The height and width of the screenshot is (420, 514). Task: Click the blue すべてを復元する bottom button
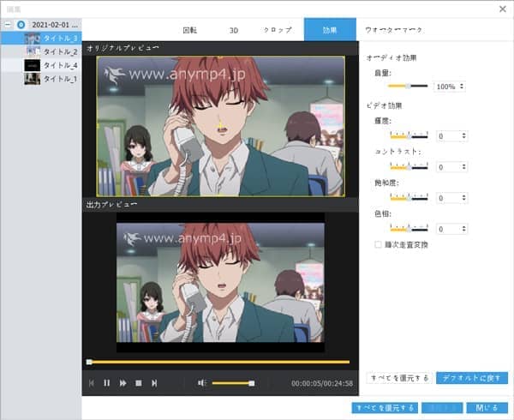(x=385, y=408)
